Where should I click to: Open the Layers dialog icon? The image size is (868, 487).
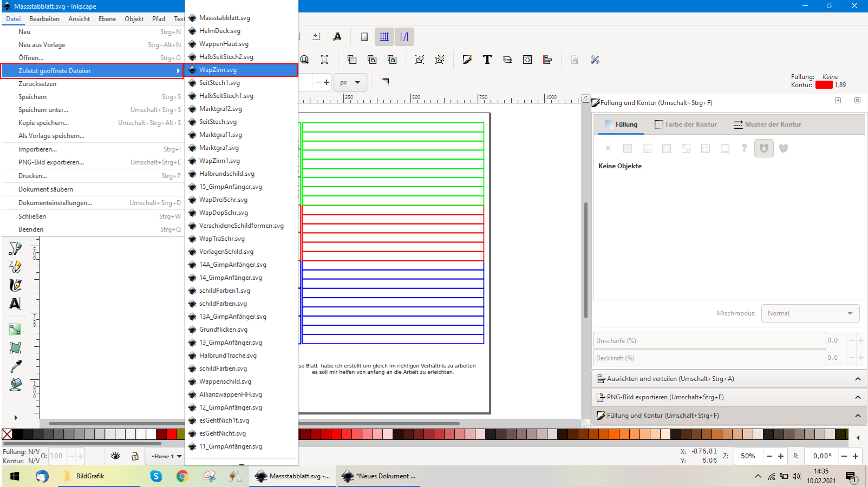pyautogui.click(x=507, y=60)
